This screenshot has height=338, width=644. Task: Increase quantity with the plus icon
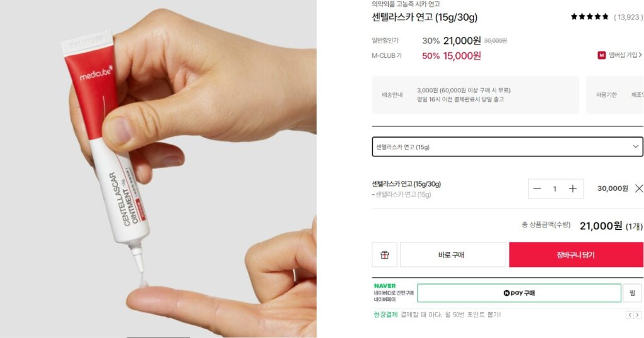coord(572,188)
